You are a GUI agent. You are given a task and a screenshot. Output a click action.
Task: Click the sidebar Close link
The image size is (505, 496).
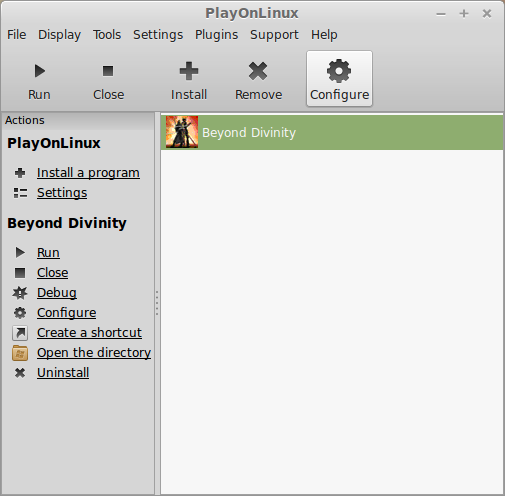[53, 273]
